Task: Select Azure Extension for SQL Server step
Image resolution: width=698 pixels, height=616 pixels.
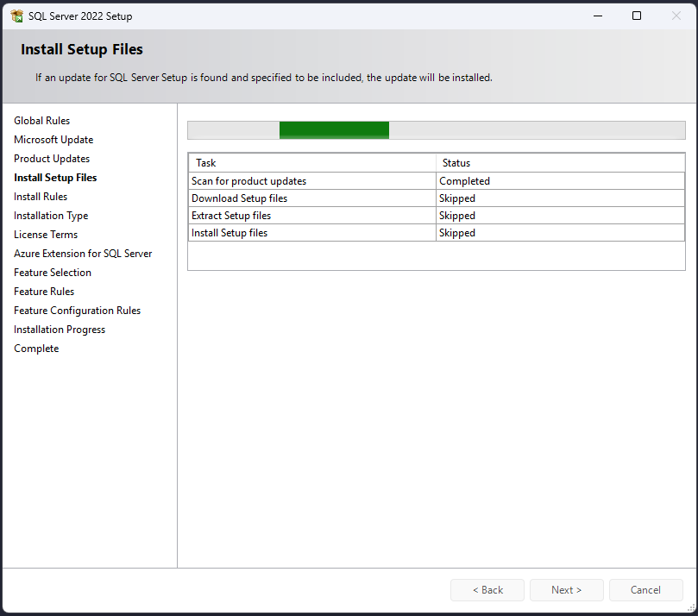Action: pyautogui.click(x=83, y=254)
